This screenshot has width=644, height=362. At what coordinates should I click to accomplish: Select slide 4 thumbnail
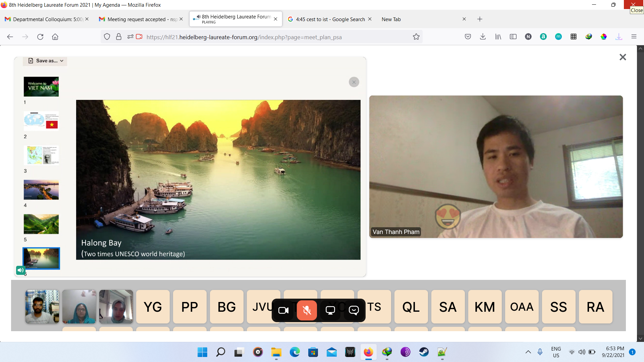pos(41,190)
